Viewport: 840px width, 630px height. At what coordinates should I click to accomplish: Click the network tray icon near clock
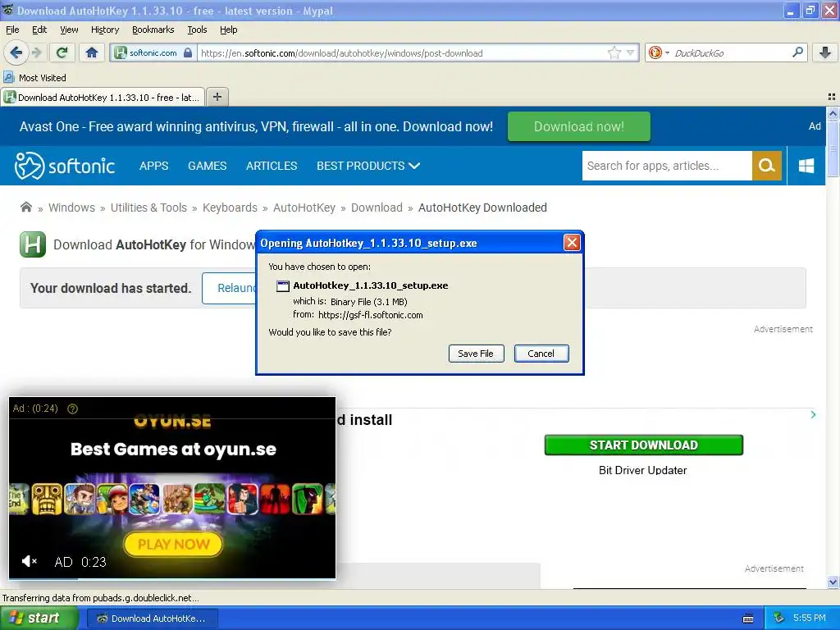(778, 618)
